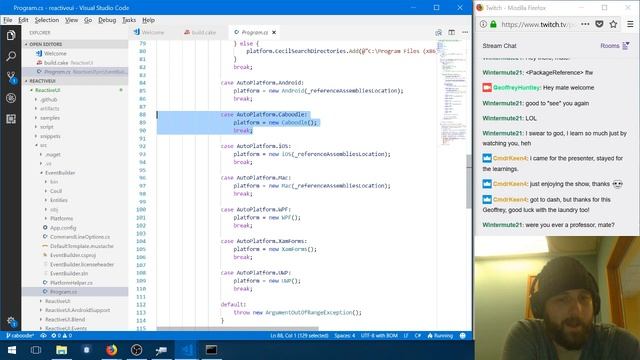Change indentation via Spaces: 4
This screenshot has width=640, height=360.
344,336
